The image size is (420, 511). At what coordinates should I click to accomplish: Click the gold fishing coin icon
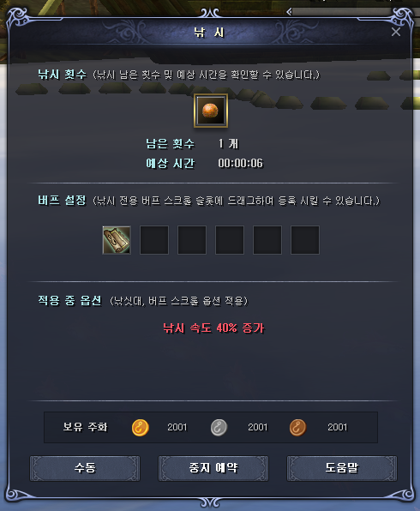click(x=140, y=428)
